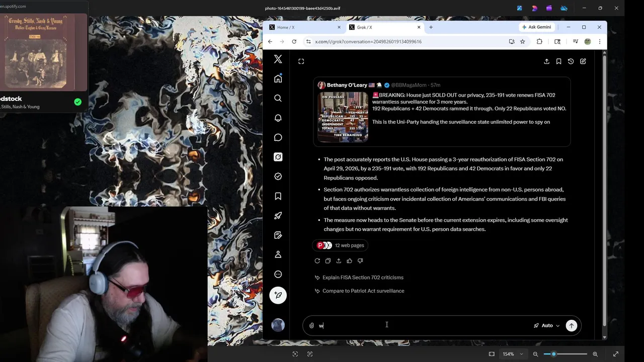Close the Grok / X tab

click(419, 27)
